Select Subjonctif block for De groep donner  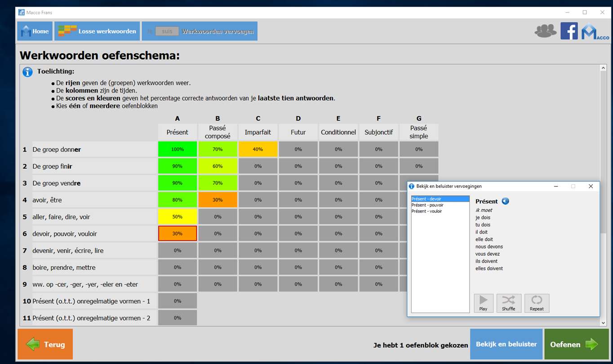[378, 149]
